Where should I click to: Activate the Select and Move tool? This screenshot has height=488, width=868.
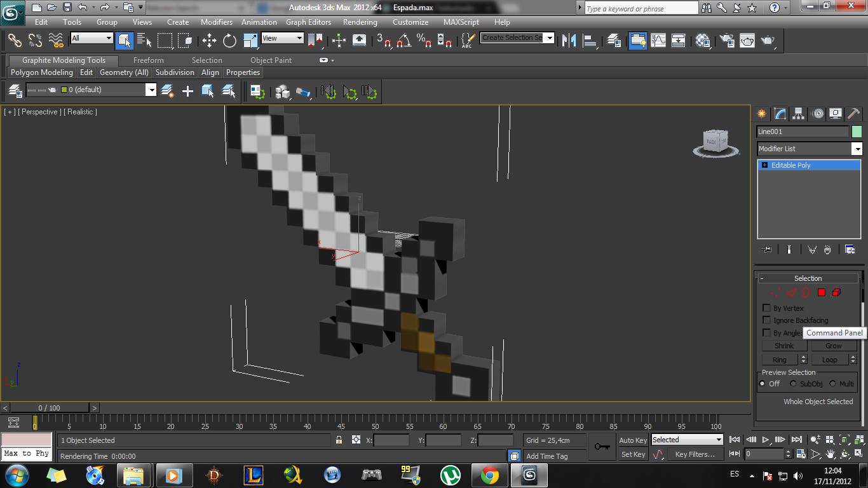pos(209,40)
